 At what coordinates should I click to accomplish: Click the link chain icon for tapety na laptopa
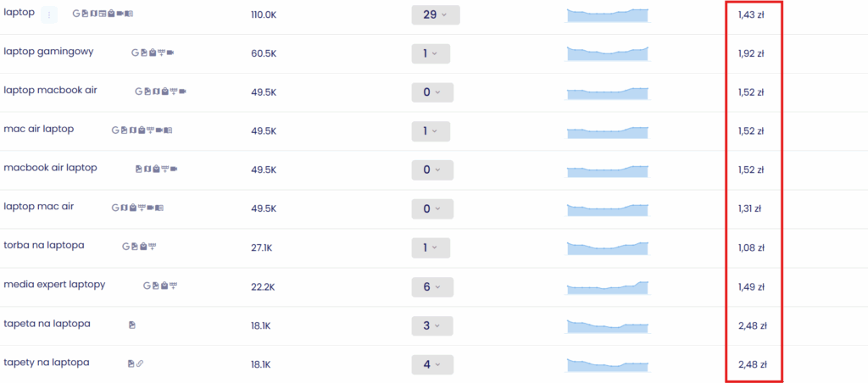(x=140, y=364)
